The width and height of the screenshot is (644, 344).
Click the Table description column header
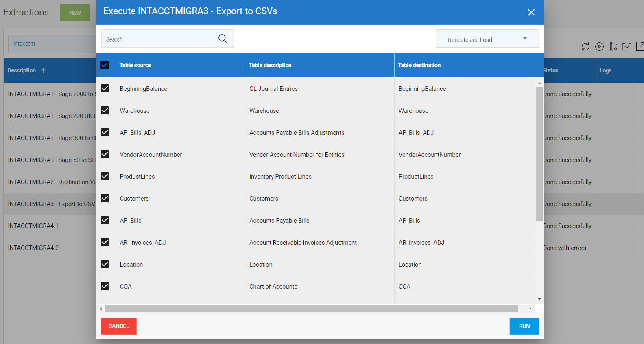coord(270,65)
